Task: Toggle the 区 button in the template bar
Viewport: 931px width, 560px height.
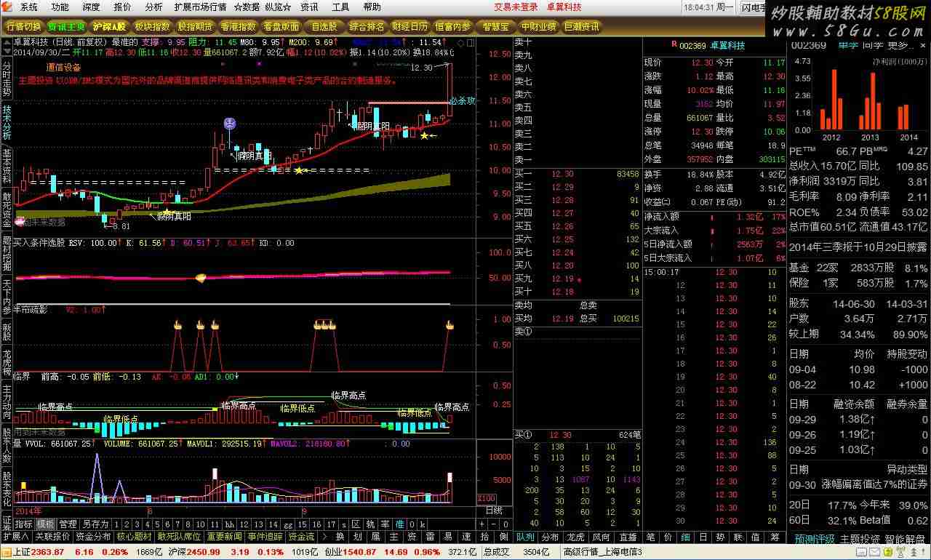Action: pyautogui.click(x=356, y=524)
